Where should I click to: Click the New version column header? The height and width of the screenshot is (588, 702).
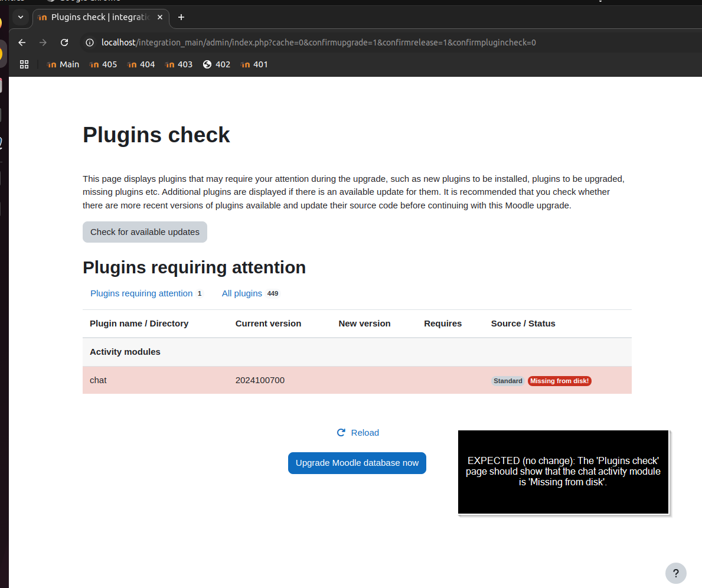[364, 324]
